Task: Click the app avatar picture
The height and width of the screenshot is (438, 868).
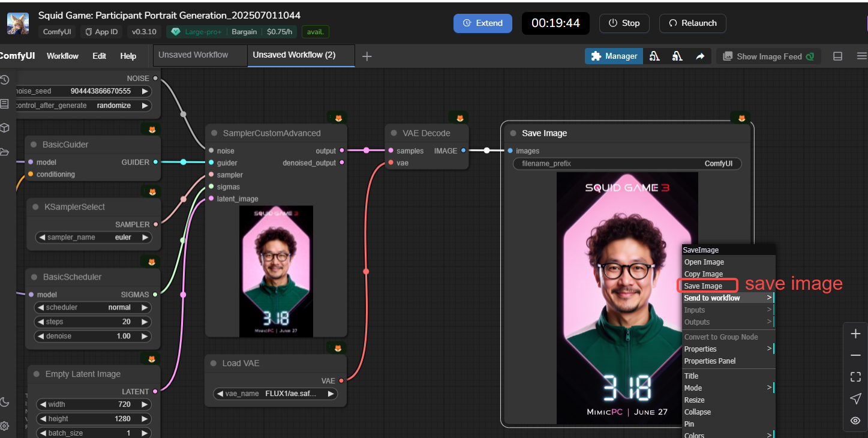Action: coord(18,23)
